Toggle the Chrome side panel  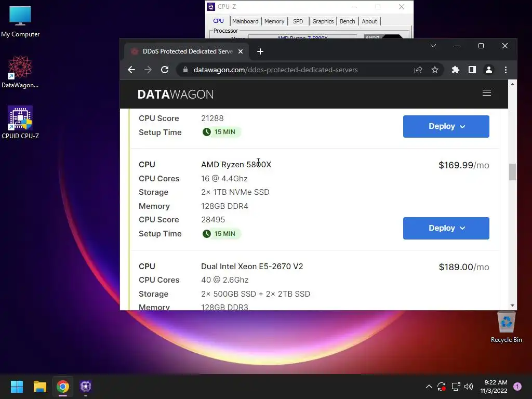click(x=472, y=70)
